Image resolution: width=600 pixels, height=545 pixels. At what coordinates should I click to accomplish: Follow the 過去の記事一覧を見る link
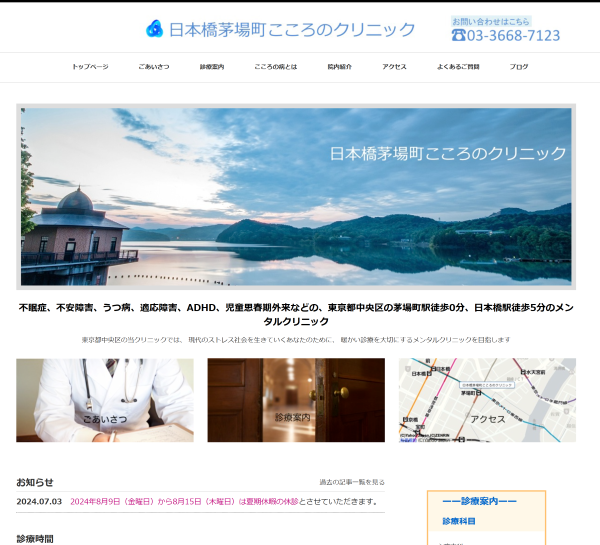coord(352,482)
